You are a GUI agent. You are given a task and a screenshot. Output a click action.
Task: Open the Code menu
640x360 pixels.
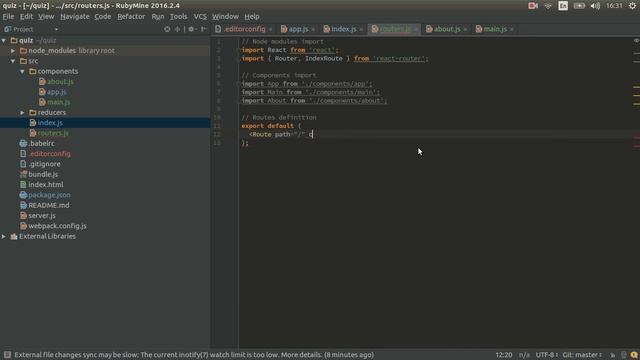pos(102,17)
